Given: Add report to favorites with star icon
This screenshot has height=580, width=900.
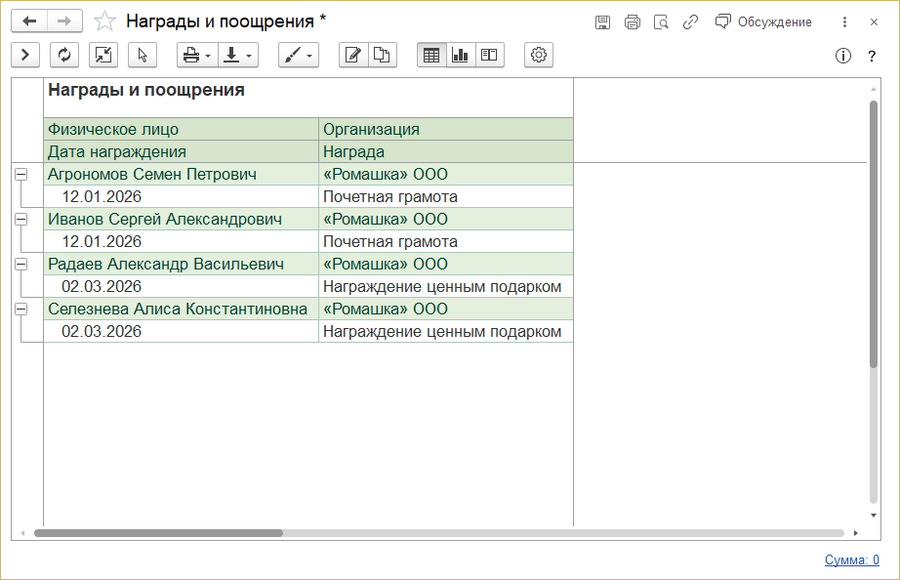Looking at the screenshot, I should 104,22.
